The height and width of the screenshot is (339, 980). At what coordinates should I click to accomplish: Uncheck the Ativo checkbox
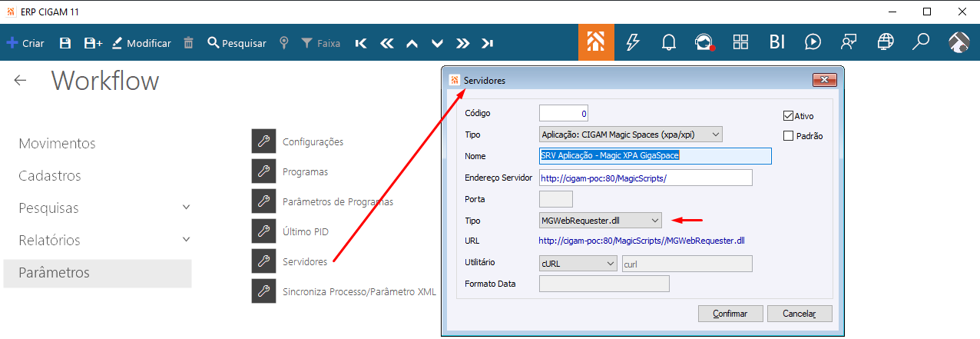click(788, 116)
